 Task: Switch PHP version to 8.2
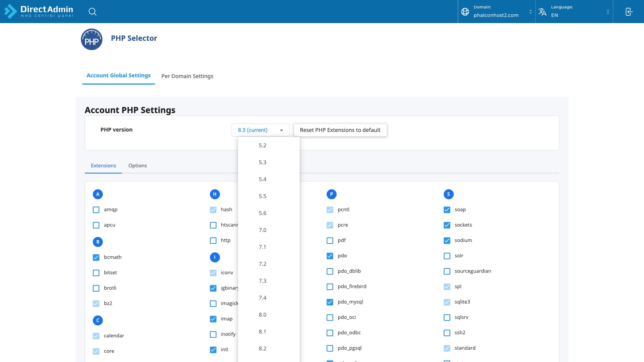(x=269, y=349)
